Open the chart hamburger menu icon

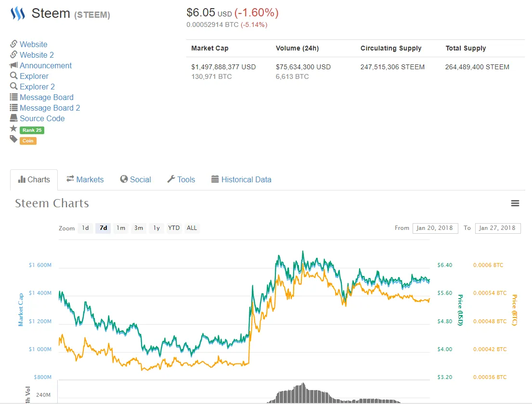515,203
